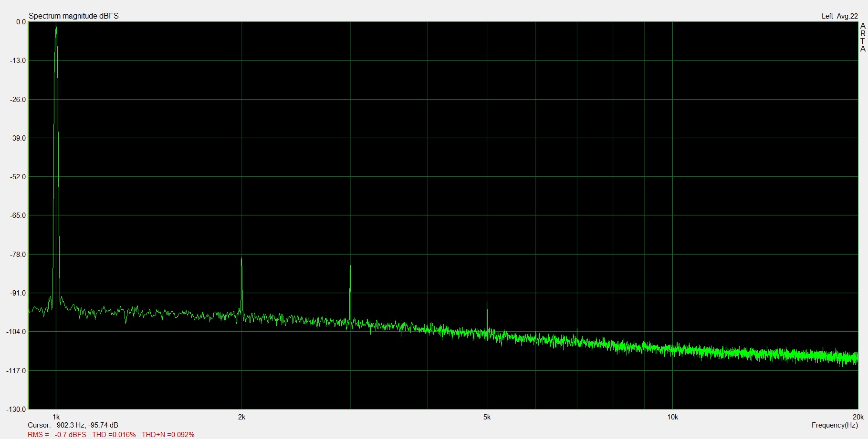Click the '-39.0' dB axis label
This screenshot has width=868, height=439.
pos(18,138)
